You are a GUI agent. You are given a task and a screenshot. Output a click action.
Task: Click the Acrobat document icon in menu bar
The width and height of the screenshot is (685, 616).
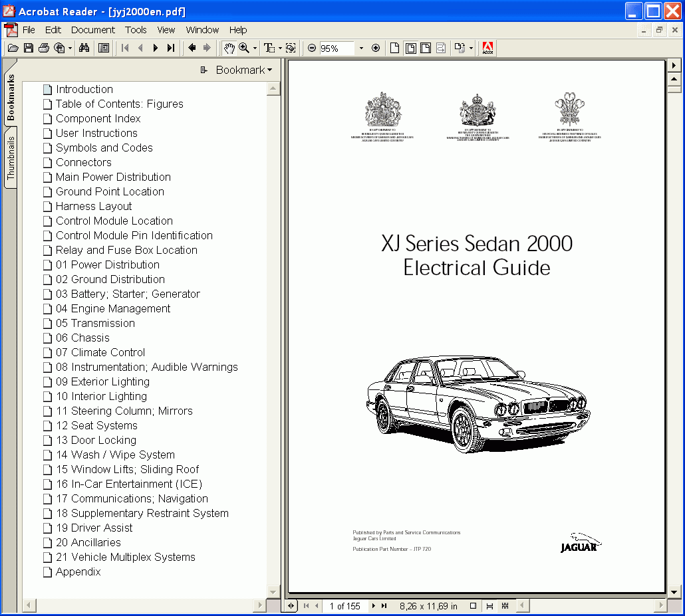click(11, 30)
